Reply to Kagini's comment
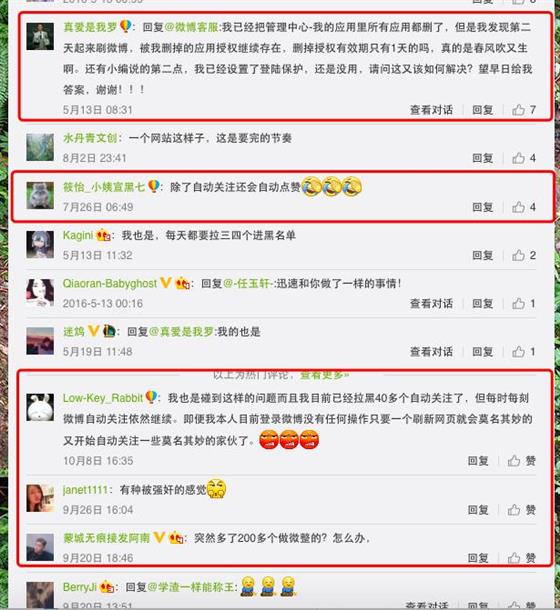This screenshot has height=610, width=560. pyautogui.click(x=483, y=256)
